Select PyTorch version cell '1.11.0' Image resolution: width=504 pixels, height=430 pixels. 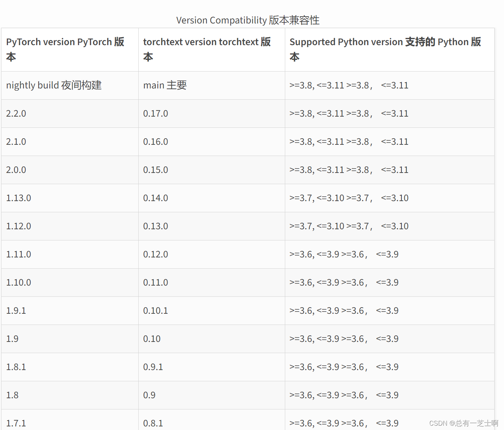point(70,255)
